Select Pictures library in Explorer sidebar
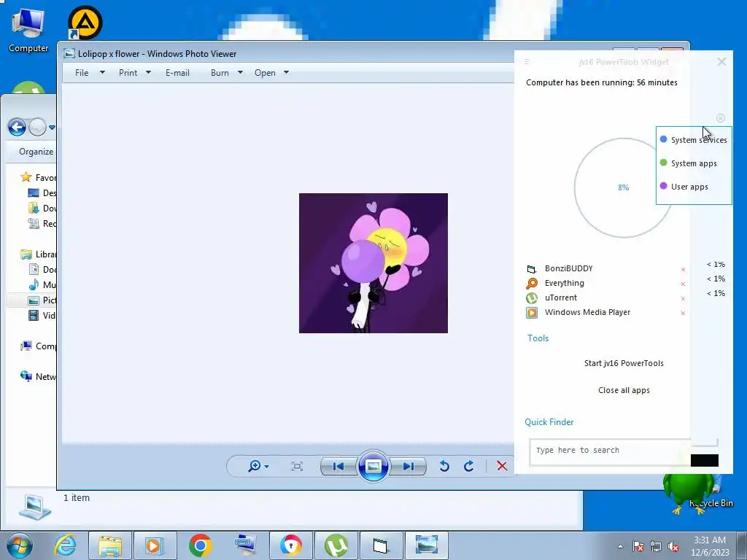The height and width of the screenshot is (560, 747). coord(42,300)
